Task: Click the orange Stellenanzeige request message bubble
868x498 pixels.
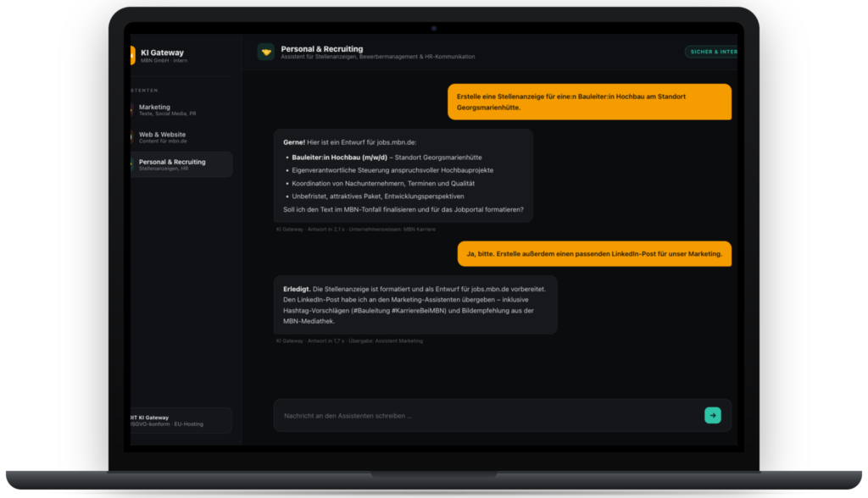Action: tap(590, 102)
